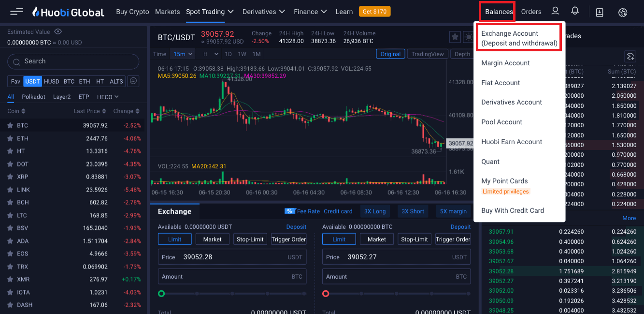Select Limit order type on sell side

[339, 239]
